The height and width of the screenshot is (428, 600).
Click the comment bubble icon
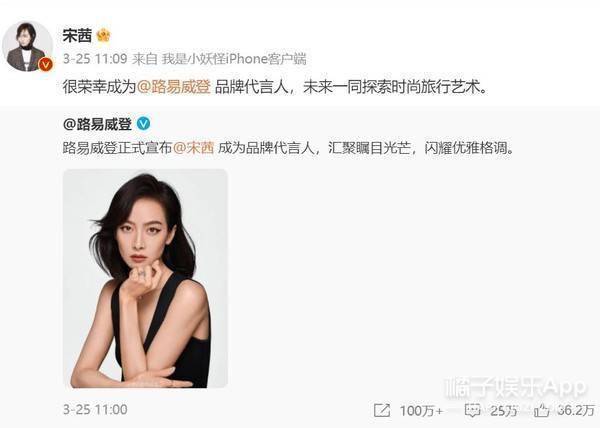tap(473, 411)
